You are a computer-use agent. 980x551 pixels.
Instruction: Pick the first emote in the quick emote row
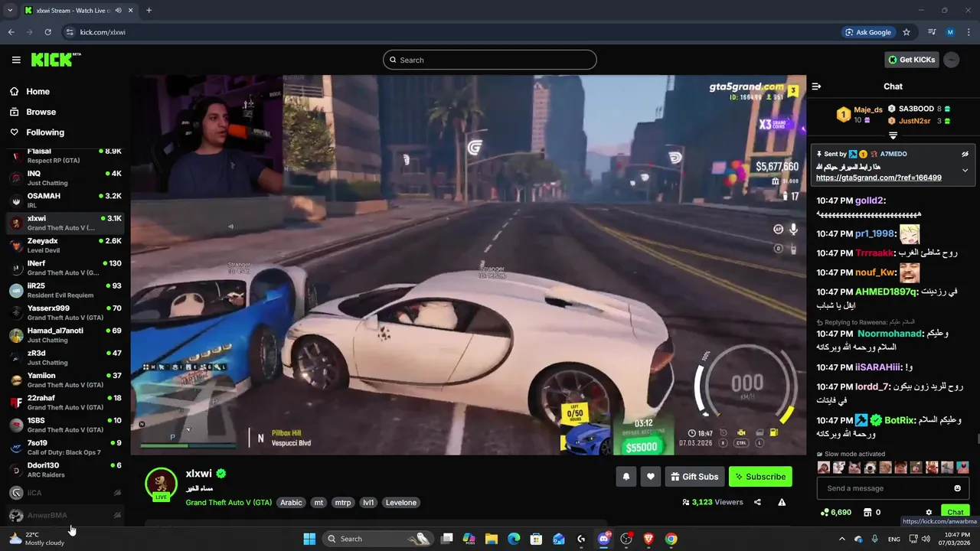(824, 468)
